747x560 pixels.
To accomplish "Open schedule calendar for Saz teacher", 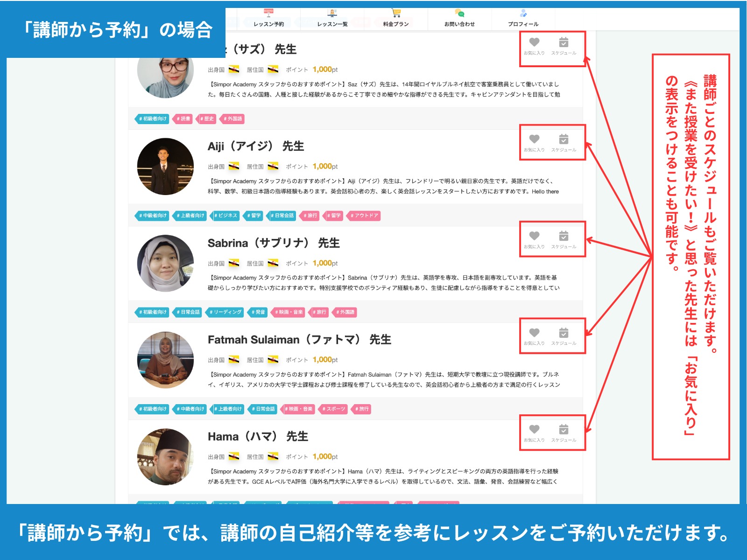I will (x=564, y=46).
